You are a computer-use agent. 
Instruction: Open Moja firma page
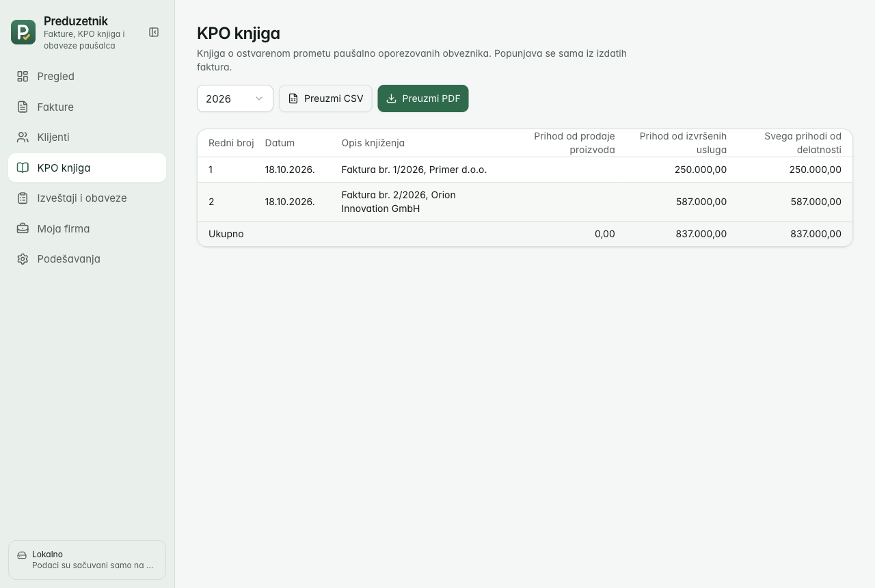[87, 228]
